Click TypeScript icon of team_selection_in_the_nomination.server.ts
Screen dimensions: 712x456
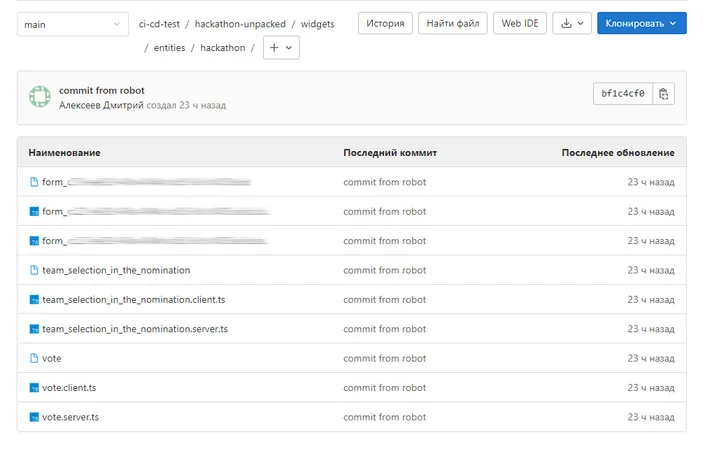34,329
